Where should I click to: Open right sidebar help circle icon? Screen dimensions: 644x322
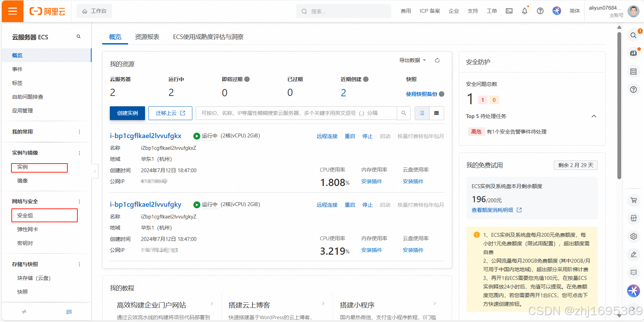coord(633,89)
